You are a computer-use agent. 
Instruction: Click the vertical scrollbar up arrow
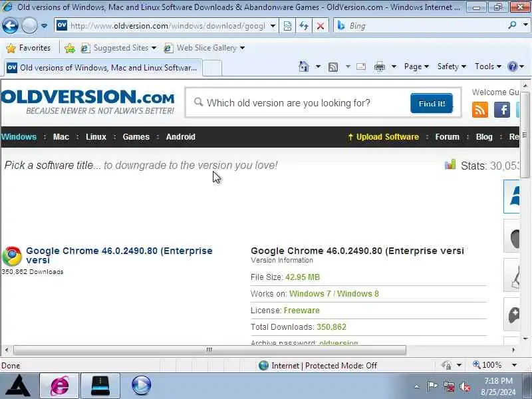coord(525,86)
